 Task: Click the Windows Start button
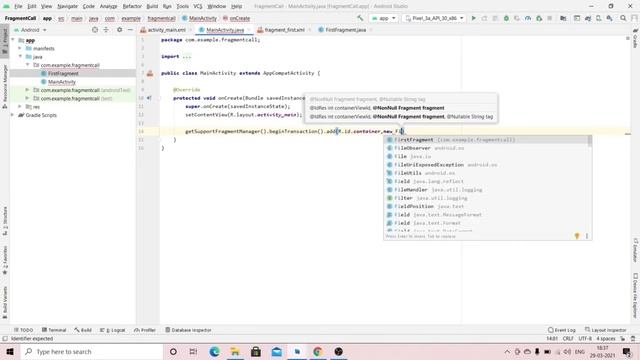point(10,351)
